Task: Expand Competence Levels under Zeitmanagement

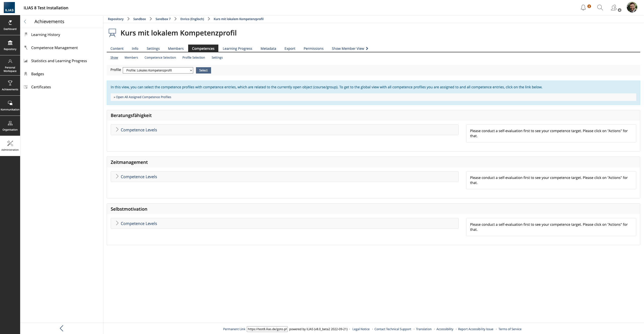Action: pyautogui.click(x=139, y=177)
